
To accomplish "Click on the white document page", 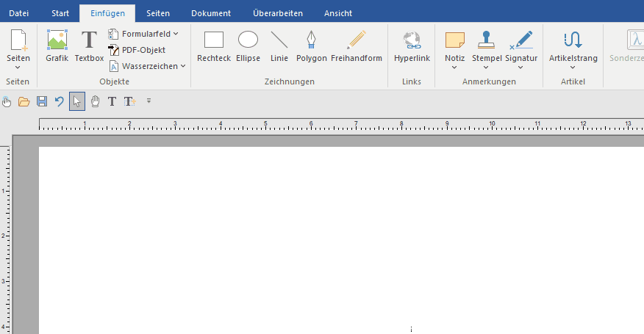I will coord(341,241).
